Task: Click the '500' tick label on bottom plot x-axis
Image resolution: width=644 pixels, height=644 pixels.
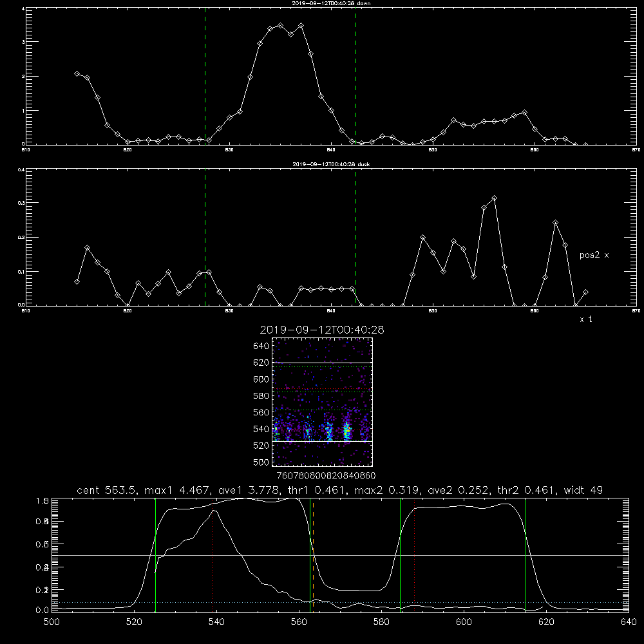Action: pyautogui.click(x=52, y=622)
